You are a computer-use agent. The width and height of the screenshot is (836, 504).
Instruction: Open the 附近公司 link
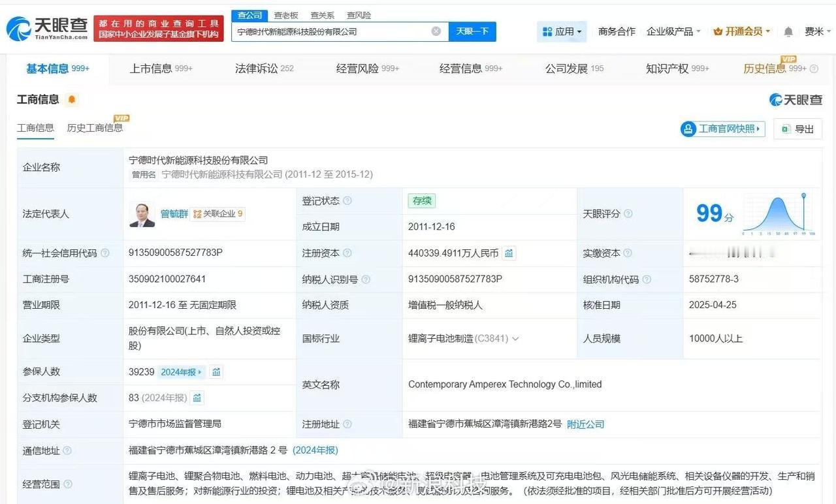click(585, 424)
